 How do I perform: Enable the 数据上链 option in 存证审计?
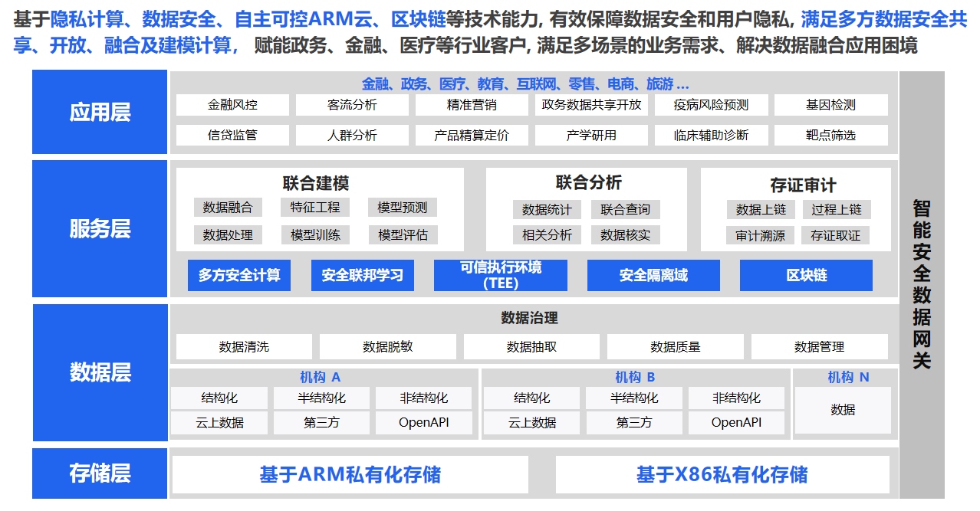pos(760,207)
